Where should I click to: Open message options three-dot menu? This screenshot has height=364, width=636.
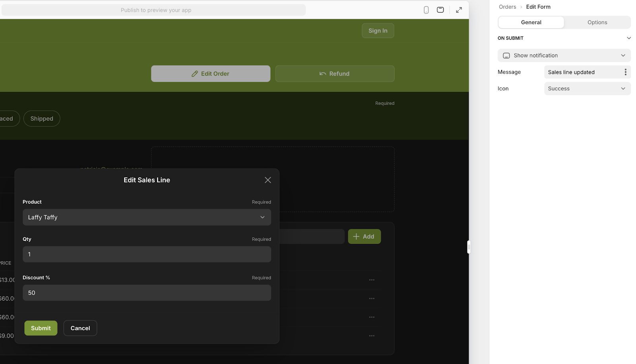coord(625,72)
